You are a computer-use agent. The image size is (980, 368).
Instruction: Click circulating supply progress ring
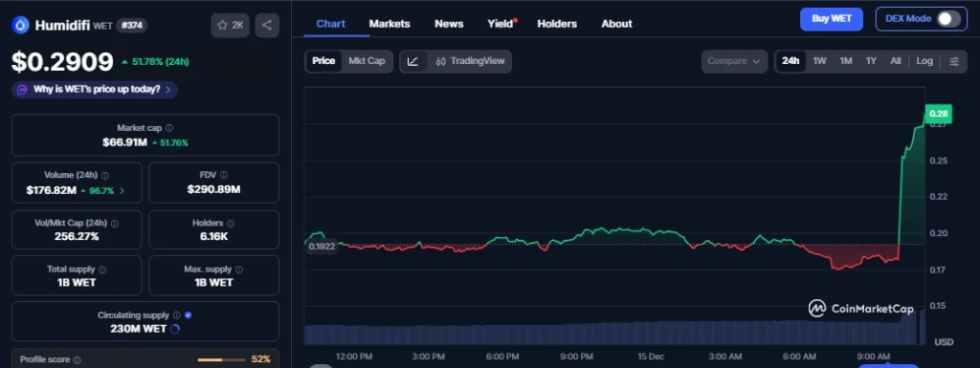[x=175, y=329]
